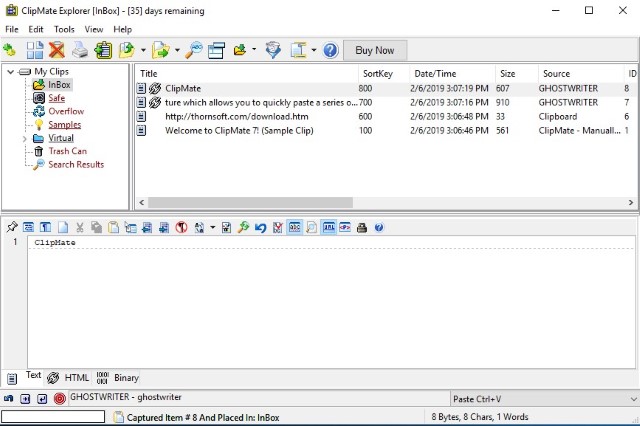Select the Welcome to ClipMate 7! clip

point(386,131)
